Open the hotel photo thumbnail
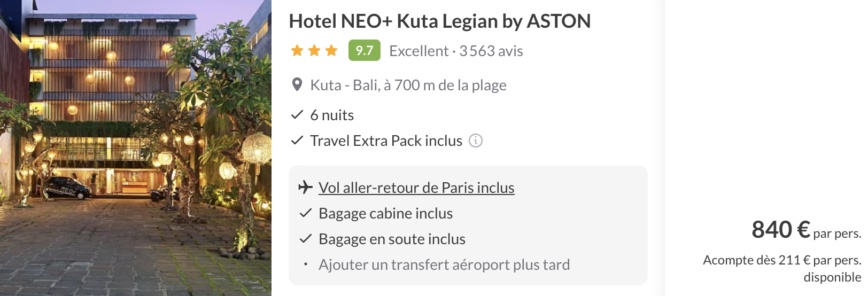Image resolution: width=868 pixels, height=296 pixels. click(136, 148)
